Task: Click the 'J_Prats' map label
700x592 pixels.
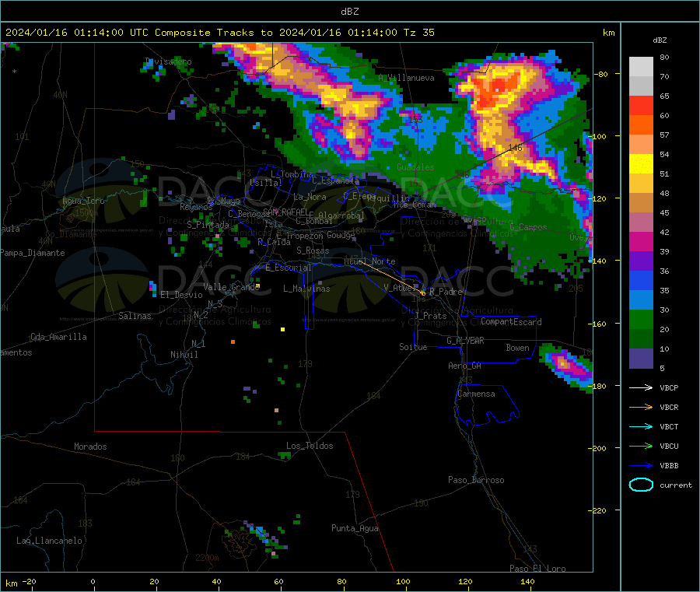Action: click(430, 316)
